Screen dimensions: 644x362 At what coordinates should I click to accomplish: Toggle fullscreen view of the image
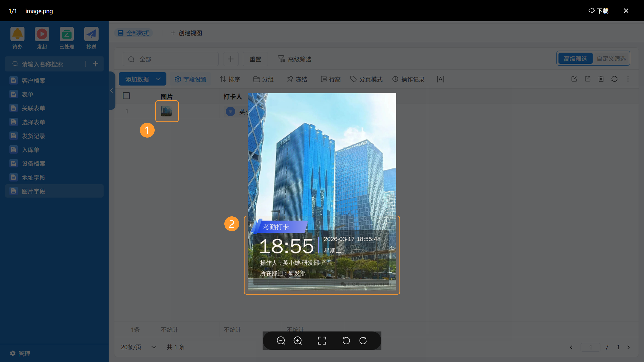[322, 341]
